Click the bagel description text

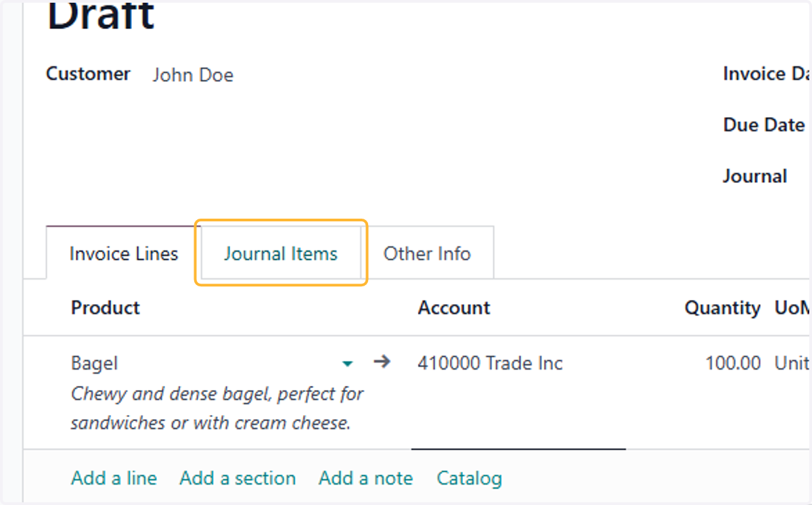coord(217,408)
